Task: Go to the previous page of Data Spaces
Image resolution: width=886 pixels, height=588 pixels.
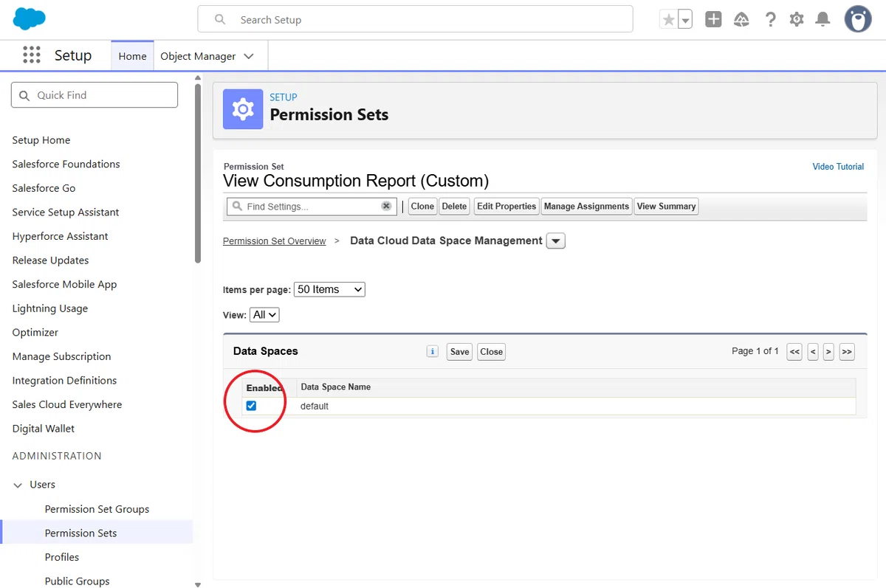Action: (x=813, y=352)
